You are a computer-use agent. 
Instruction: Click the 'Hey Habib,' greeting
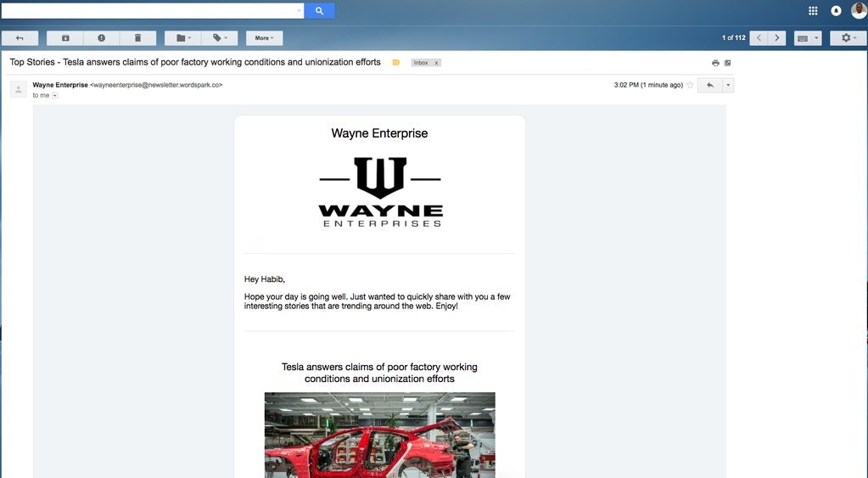click(x=265, y=279)
